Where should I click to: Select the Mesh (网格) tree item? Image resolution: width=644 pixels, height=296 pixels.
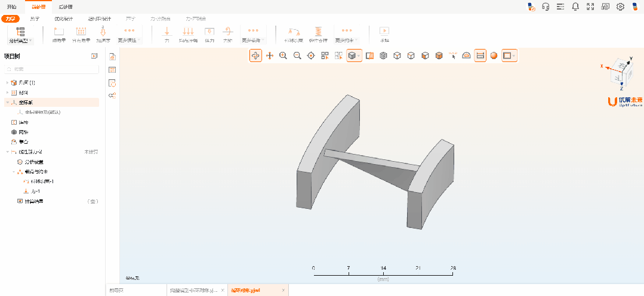23,132
